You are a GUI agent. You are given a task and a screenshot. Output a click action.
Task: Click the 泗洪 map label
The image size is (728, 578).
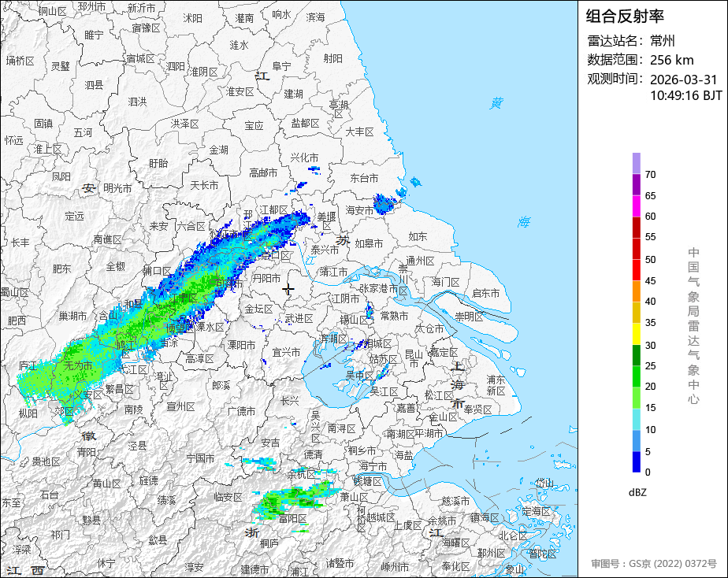[137, 101]
